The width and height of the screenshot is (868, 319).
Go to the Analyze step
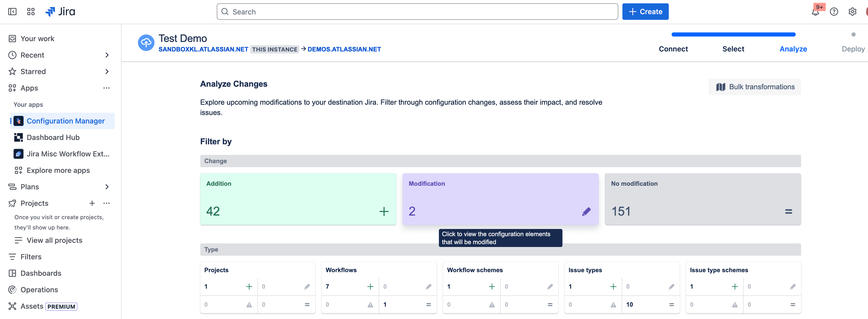pos(793,49)
